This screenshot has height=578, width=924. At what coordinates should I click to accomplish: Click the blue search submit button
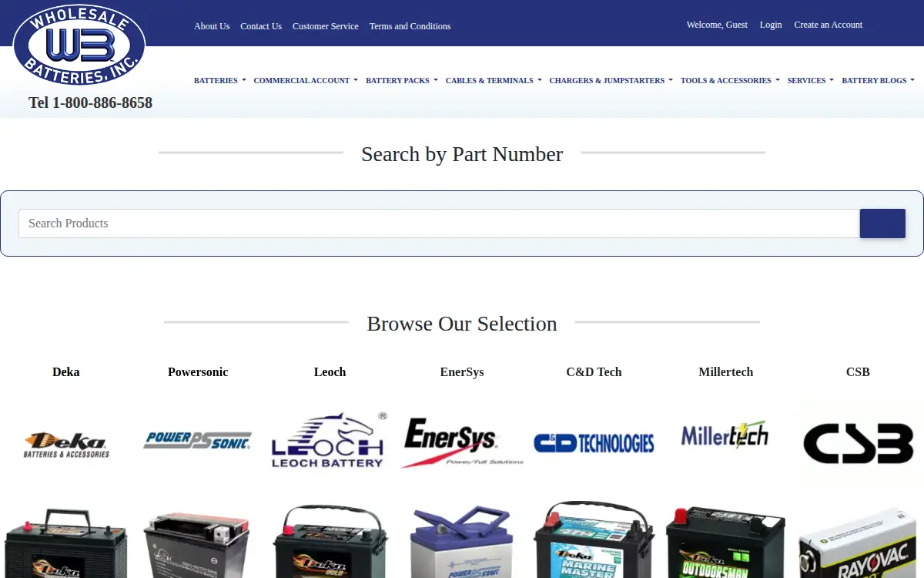882,223
